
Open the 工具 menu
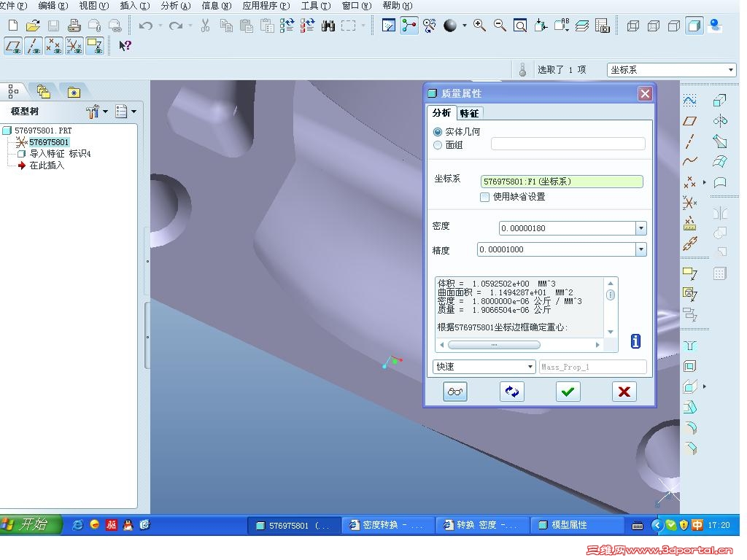pyautogui.click(x=315, y=6)
